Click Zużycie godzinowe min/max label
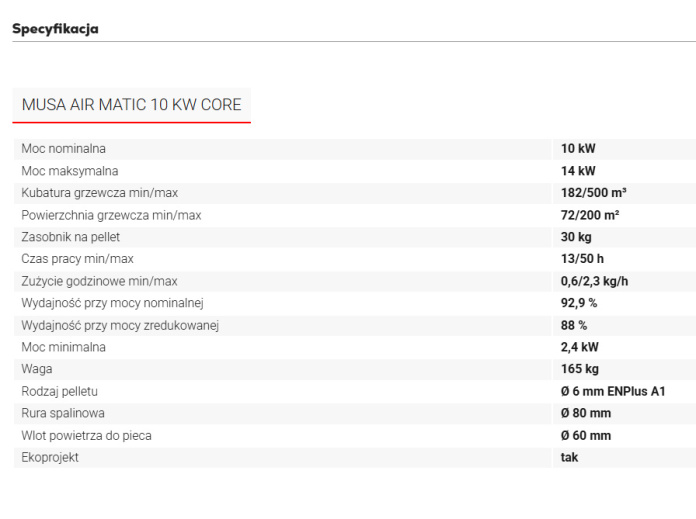This screenshot has width=696, height=519. pos(99,281)
